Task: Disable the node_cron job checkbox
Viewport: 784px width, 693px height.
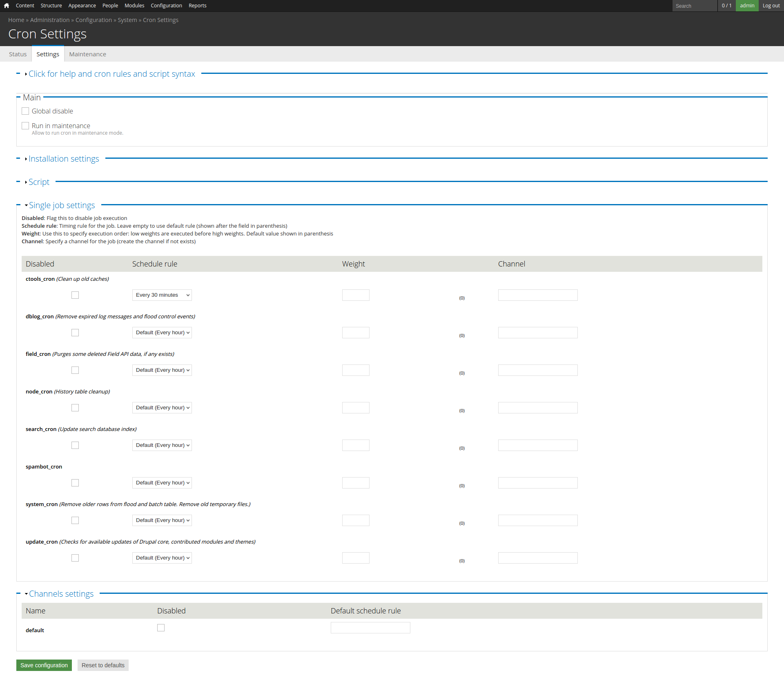Action: click(75, 408)
